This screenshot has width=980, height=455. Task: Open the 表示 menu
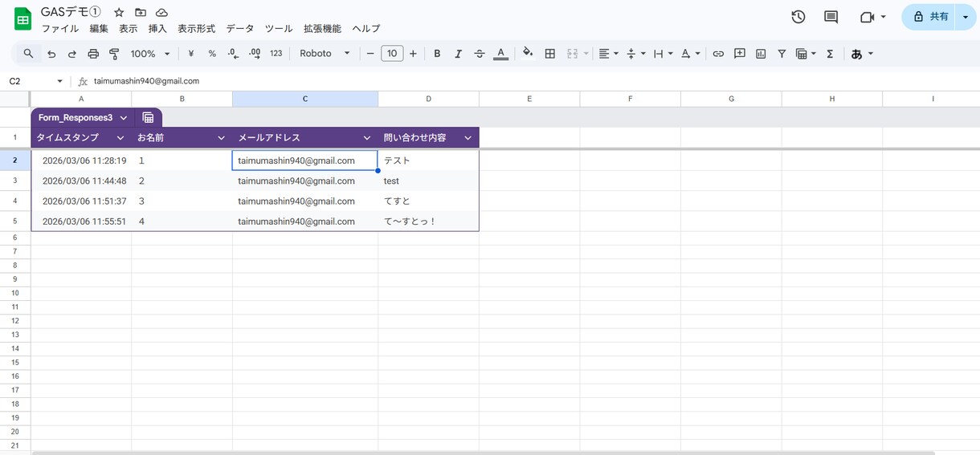129,28
